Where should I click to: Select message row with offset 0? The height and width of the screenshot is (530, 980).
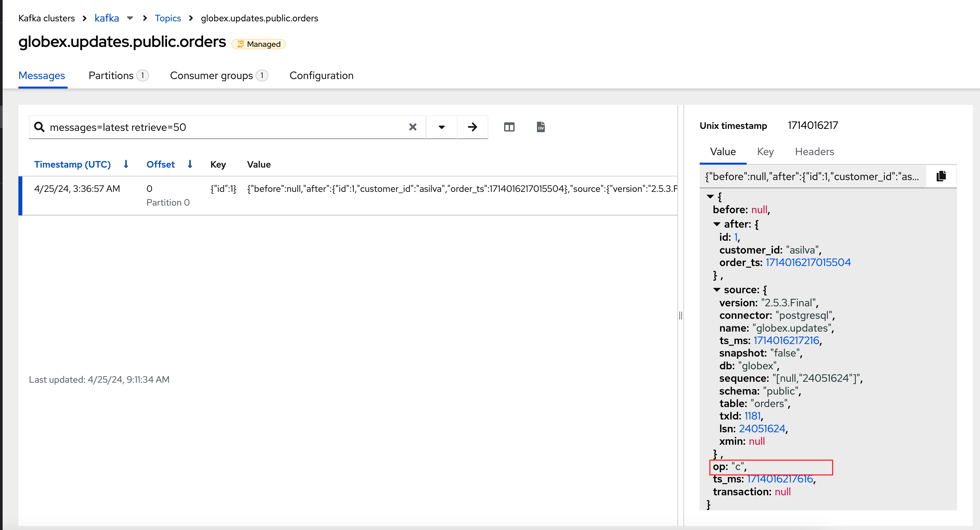click(349, 195)
